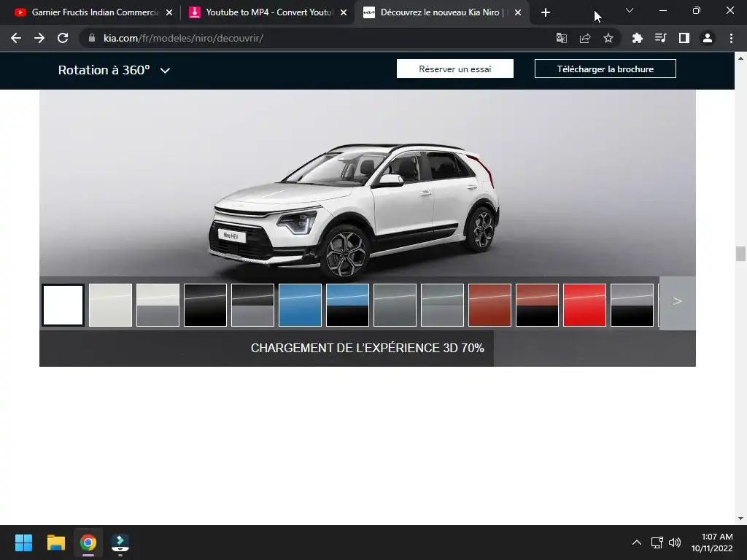This screenshot has height=560, width=747.
Task: Open the network status tray icon
Action: pyautogui.click(x=657, y=542)
